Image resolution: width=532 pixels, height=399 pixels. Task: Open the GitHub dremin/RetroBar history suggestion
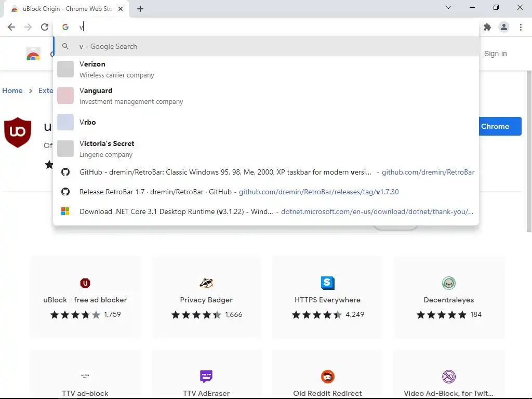[266, 172]
